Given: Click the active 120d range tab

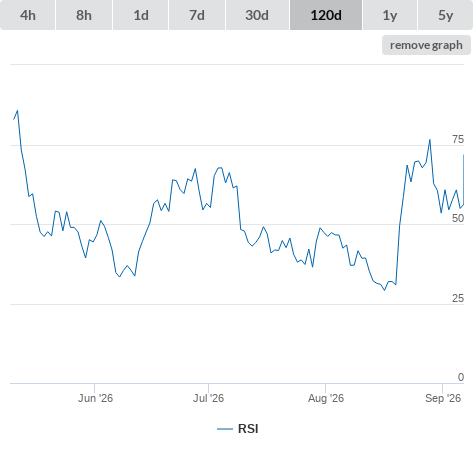Looking at the screenshot, I should click(326, 15).
